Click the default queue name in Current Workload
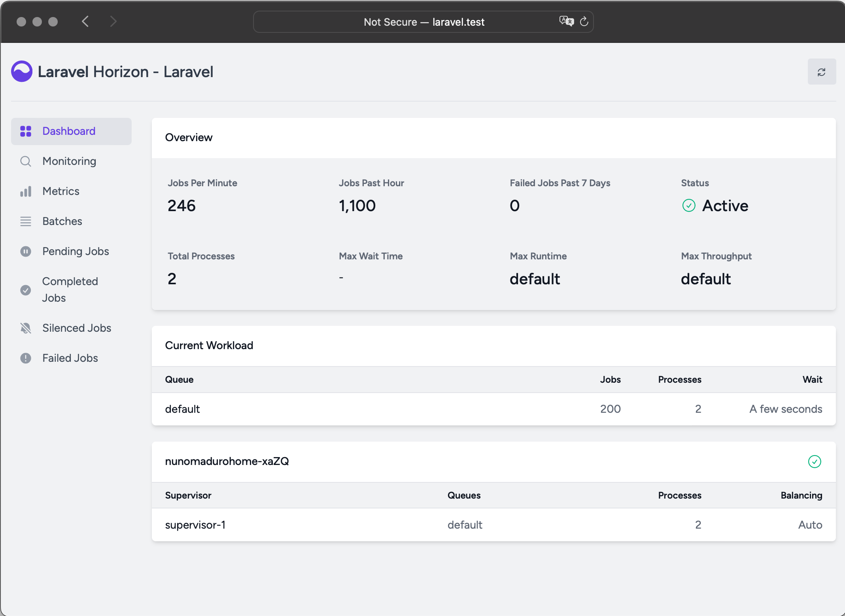Image resolution: width=845 pixels, height=616 pixels. click(182, 409)
